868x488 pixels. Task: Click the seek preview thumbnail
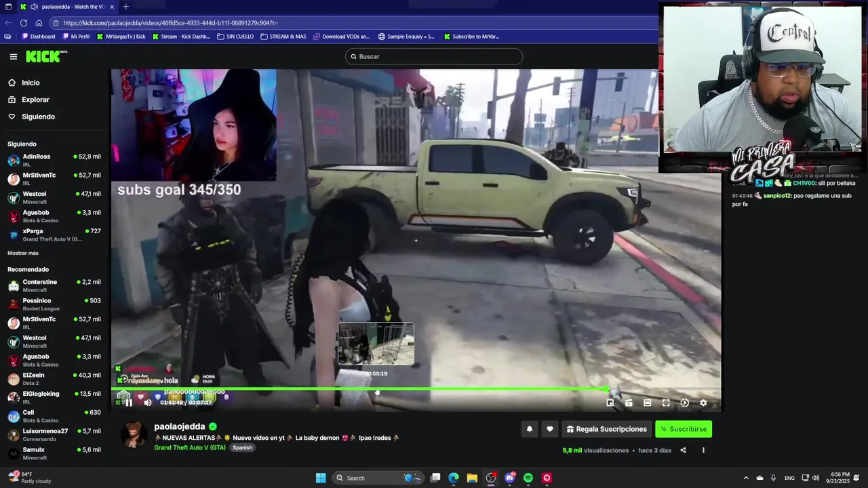376,344
